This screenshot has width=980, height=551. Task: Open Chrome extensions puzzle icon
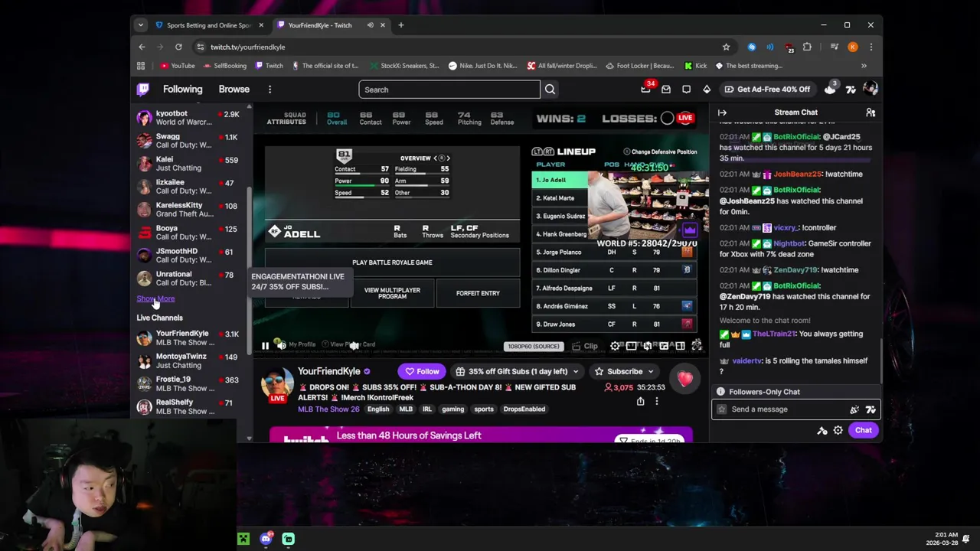(x=807, y=47)
